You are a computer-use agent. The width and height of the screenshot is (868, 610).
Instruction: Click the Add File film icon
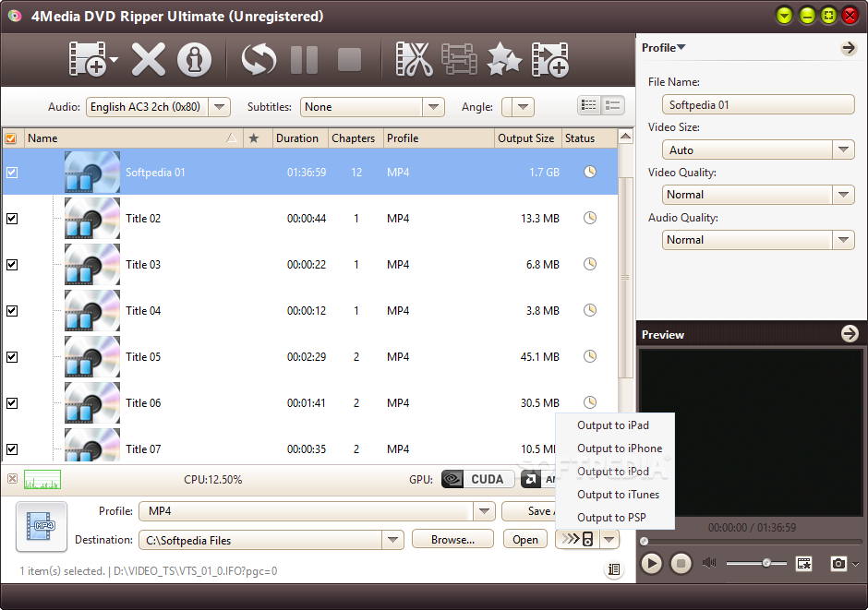pos(88,59)
